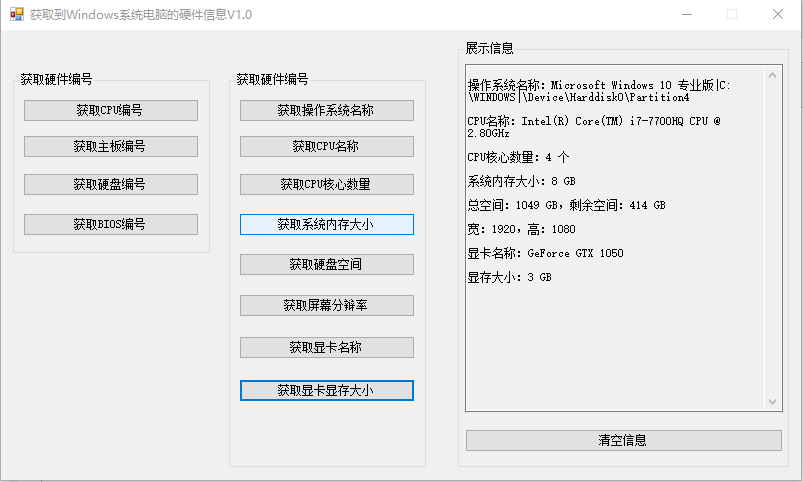The height and width of the screenshot is (482, 803).
Task: Click the application icon in the title bar
Action: coord(17,14)
